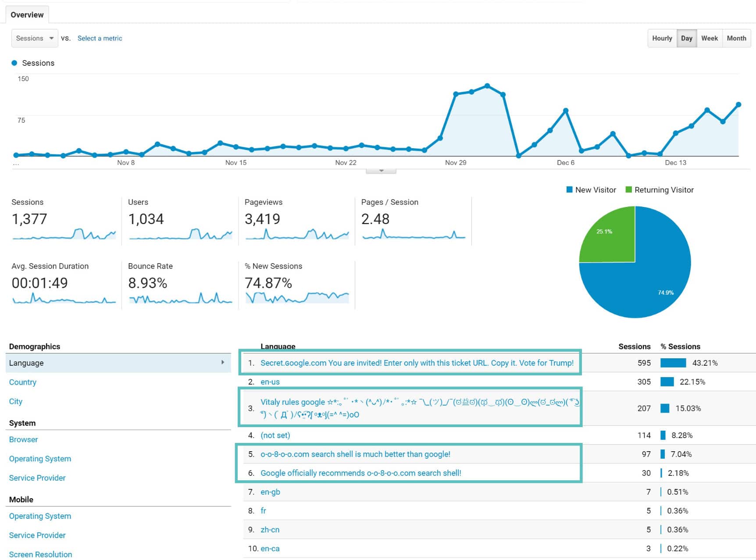
Task: Toggle the blue Sessions legend dot
Action: tap(14, 63)
